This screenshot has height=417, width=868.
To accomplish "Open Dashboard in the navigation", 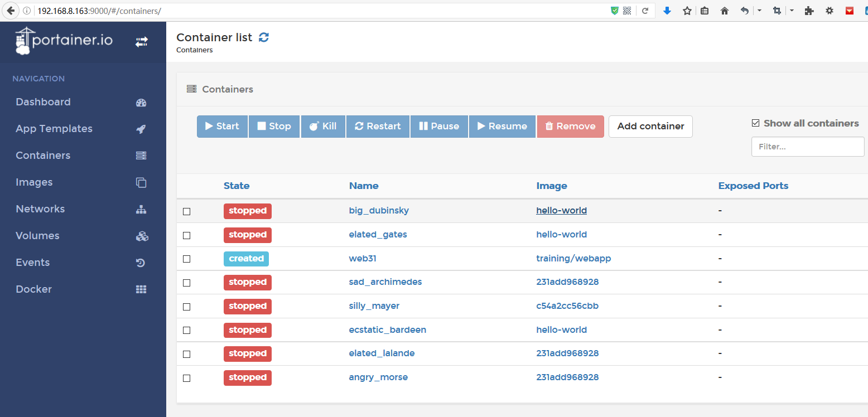I will tap(43, 102).
